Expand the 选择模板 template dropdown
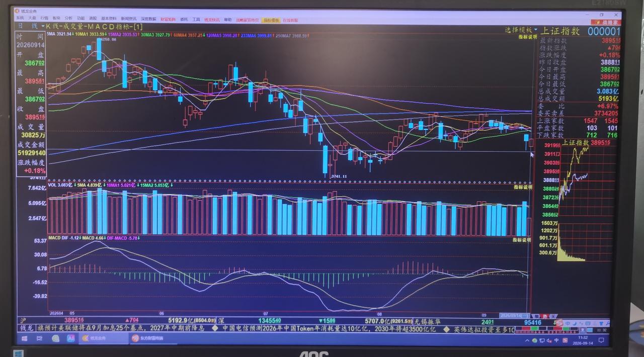This screenshot has height=357, width=644. [x=536, y=30]
